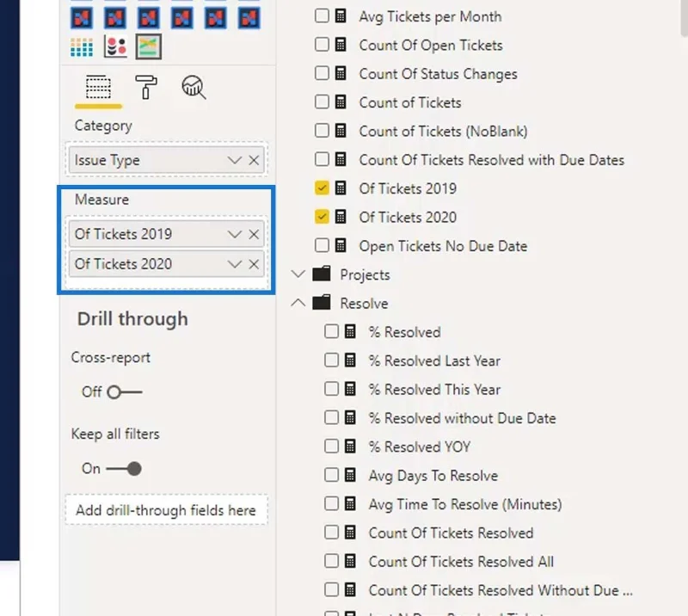
Task: Uncheck the Of Tickets 2019 measure
Action: pos(322,188)
